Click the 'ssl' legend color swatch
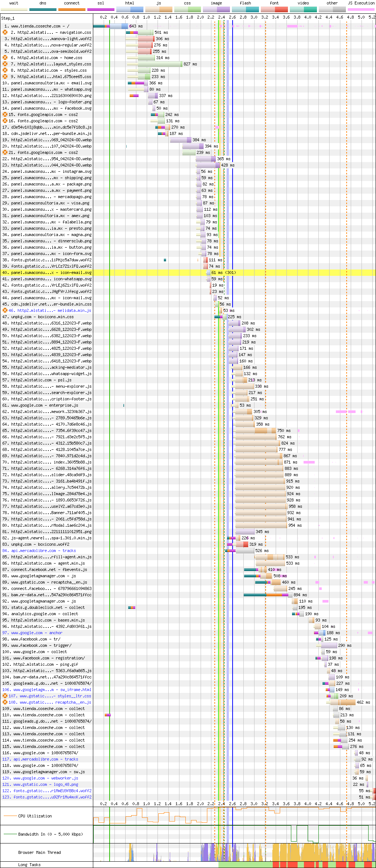Screen dimensions: 376x868 point(101,9)
